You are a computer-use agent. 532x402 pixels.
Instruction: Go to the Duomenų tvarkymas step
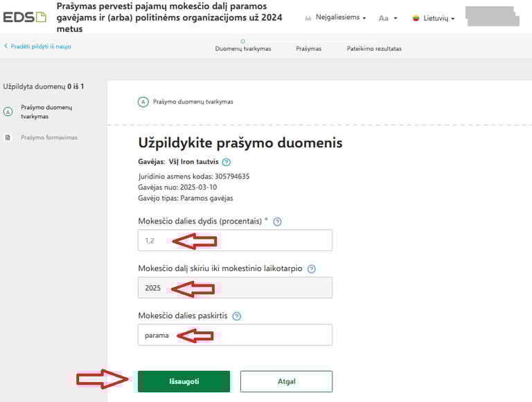(x=243, y=48)
